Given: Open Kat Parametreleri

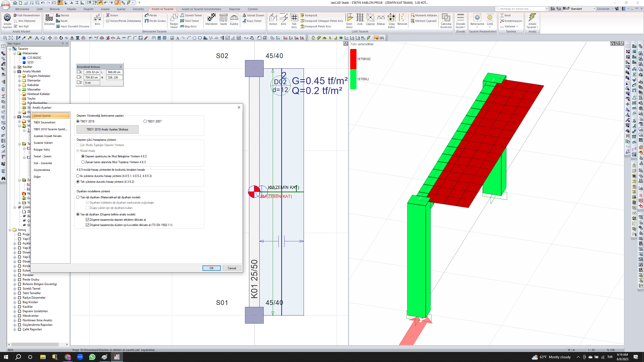Looking at the screenshot, I should pos(27,15).
